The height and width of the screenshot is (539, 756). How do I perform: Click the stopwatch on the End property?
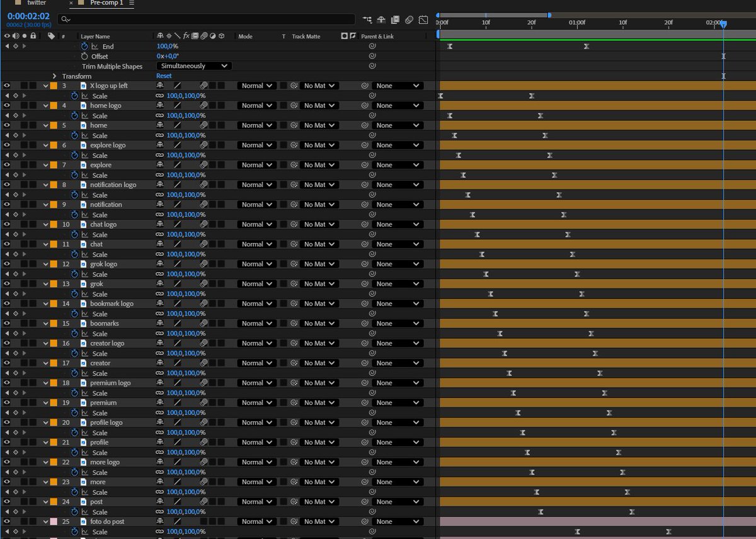click(x=84, y=46)
